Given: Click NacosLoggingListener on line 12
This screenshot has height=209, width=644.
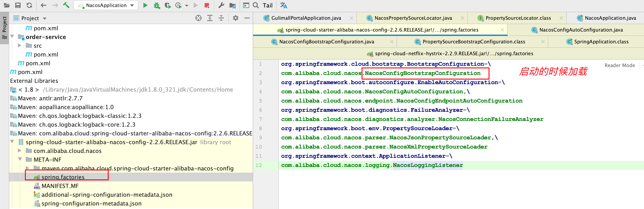Looking at the screenshot, I should 428,165.
